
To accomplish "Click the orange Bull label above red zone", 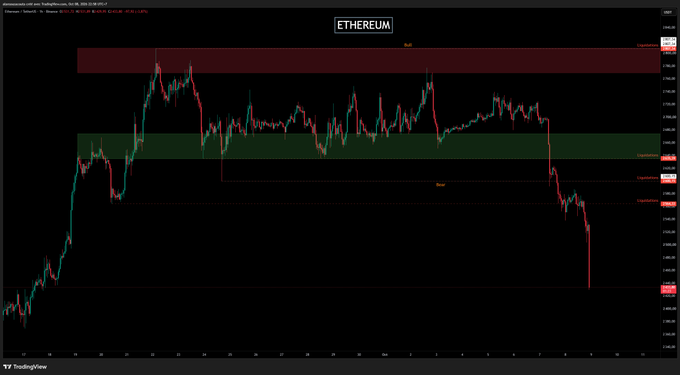I will point(408,45).
